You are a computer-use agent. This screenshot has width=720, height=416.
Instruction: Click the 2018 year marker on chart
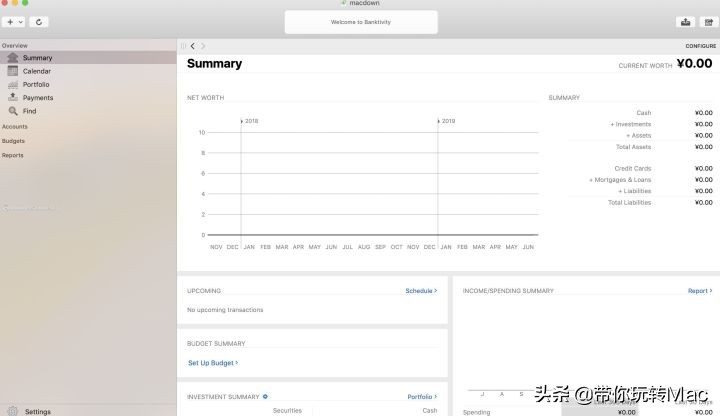pyautogui.click(x=250, y=121)
